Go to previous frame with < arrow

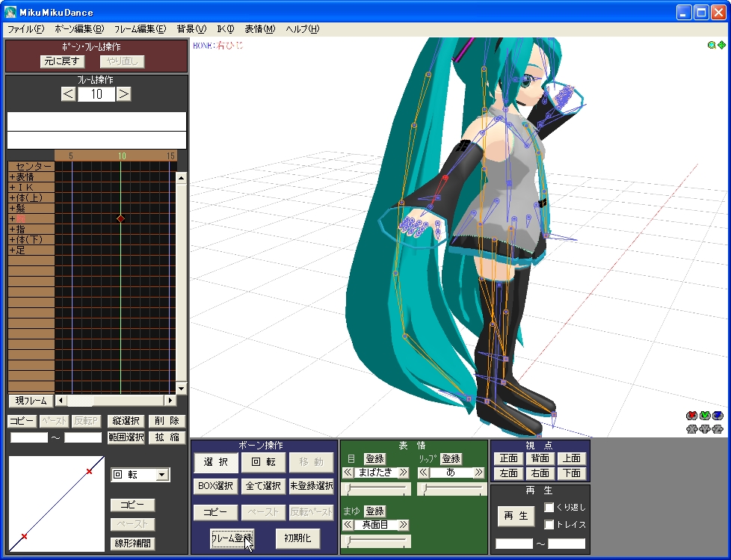(x=68, y=94)
